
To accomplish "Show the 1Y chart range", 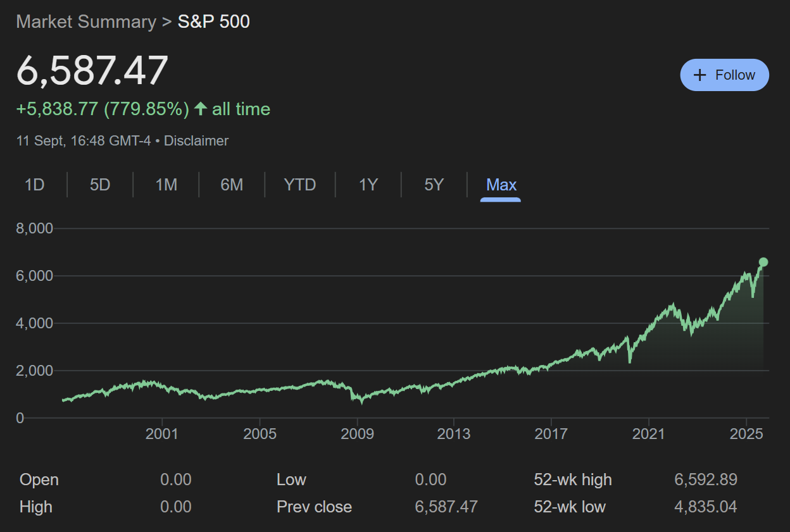I will coord(368,185).
